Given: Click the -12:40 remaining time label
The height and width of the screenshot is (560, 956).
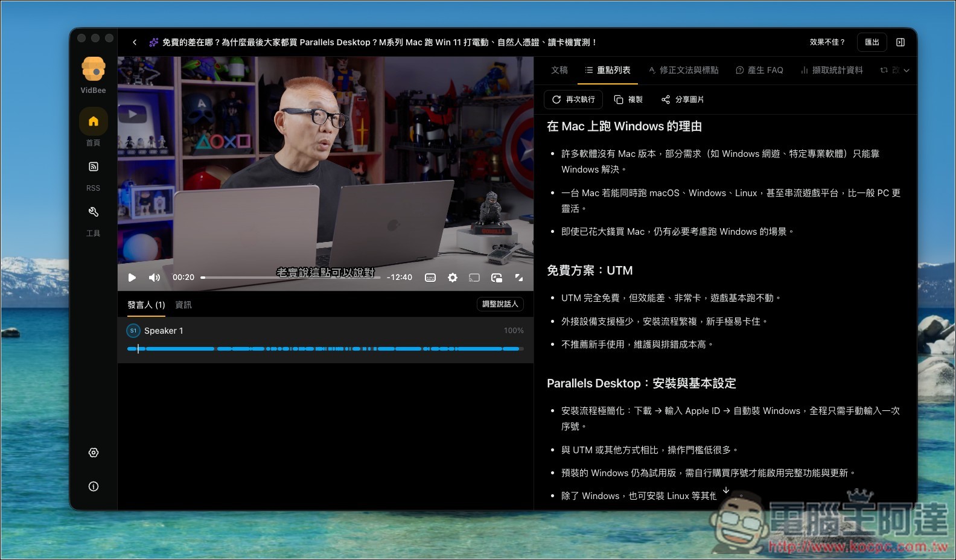Looking at the screenshot, I should coord(400,278).
